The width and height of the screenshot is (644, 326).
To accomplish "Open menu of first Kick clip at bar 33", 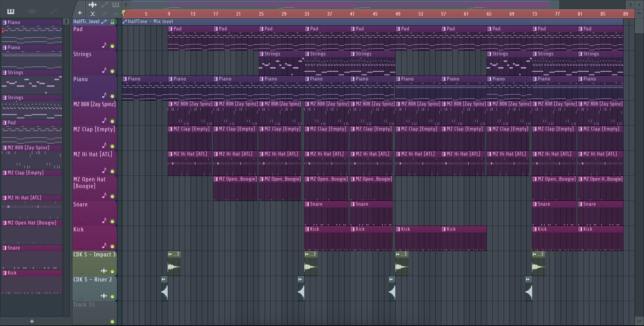I will coord(307,229).
